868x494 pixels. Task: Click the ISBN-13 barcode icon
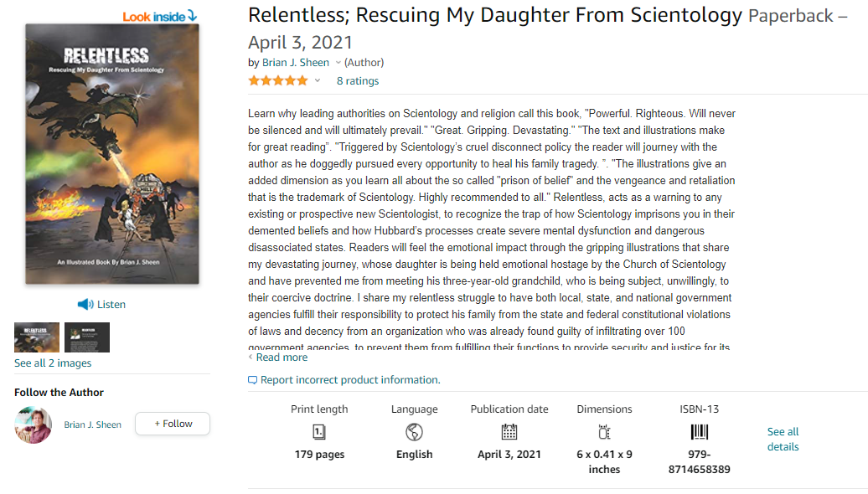(699, 431)
